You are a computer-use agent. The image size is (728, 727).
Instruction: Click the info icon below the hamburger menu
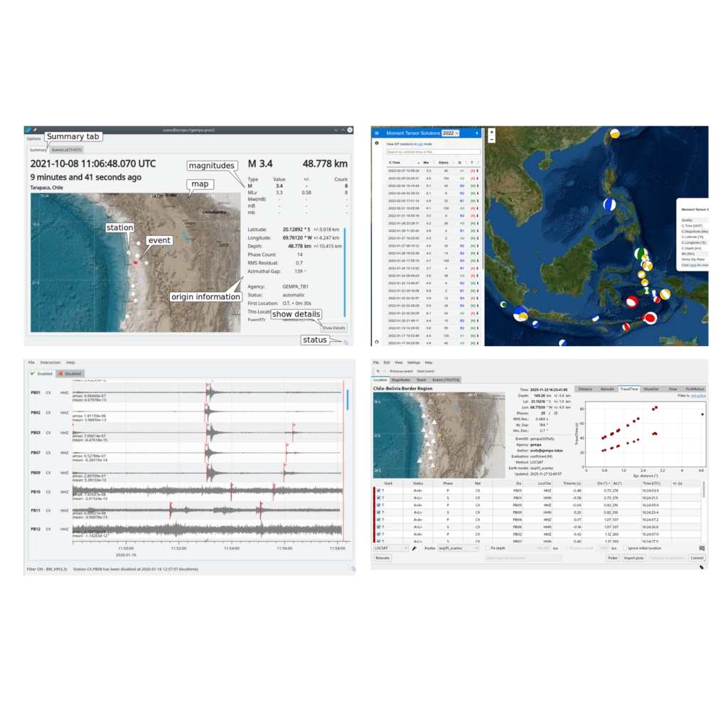point(377,144)
